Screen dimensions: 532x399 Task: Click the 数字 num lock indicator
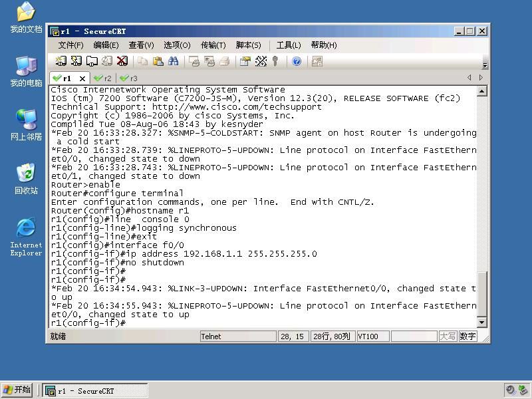[467, 336]
